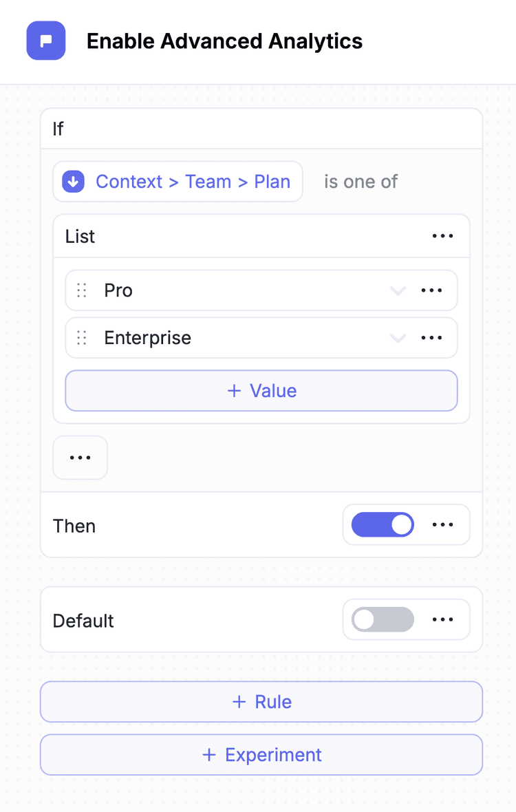Click the drag handle beside Enterprise

click(x=82, y=338)
